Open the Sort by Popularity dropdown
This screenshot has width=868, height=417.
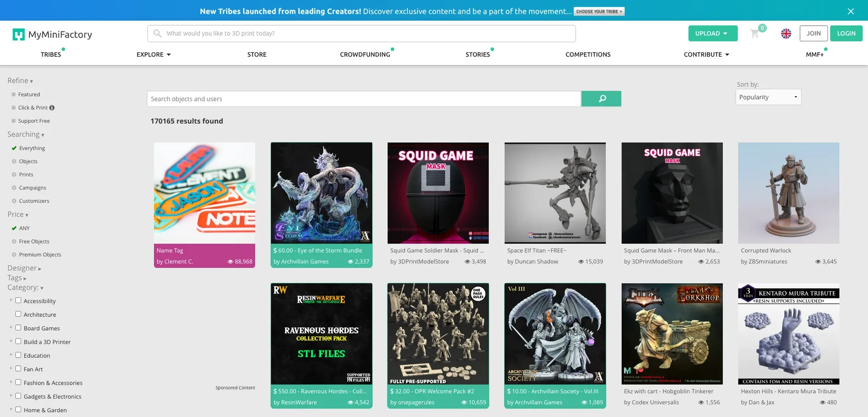coord(768,97)
